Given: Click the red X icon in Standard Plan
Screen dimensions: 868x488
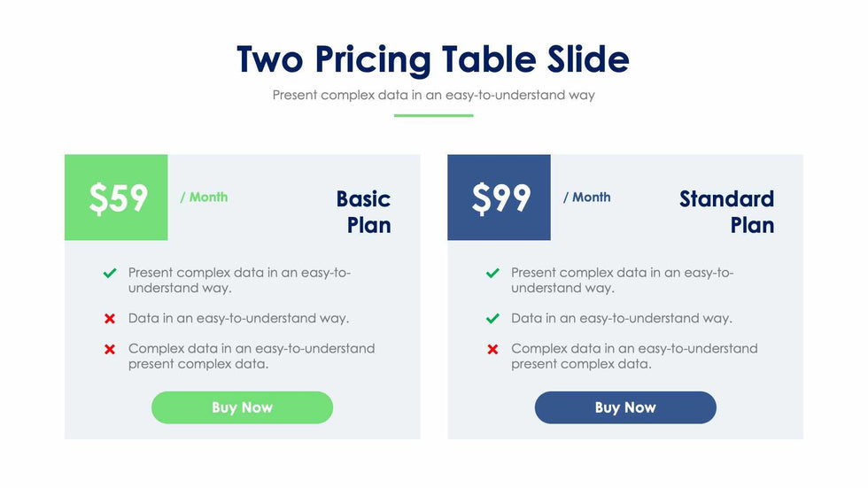Looking at the screenshot, I should point(492,349).
